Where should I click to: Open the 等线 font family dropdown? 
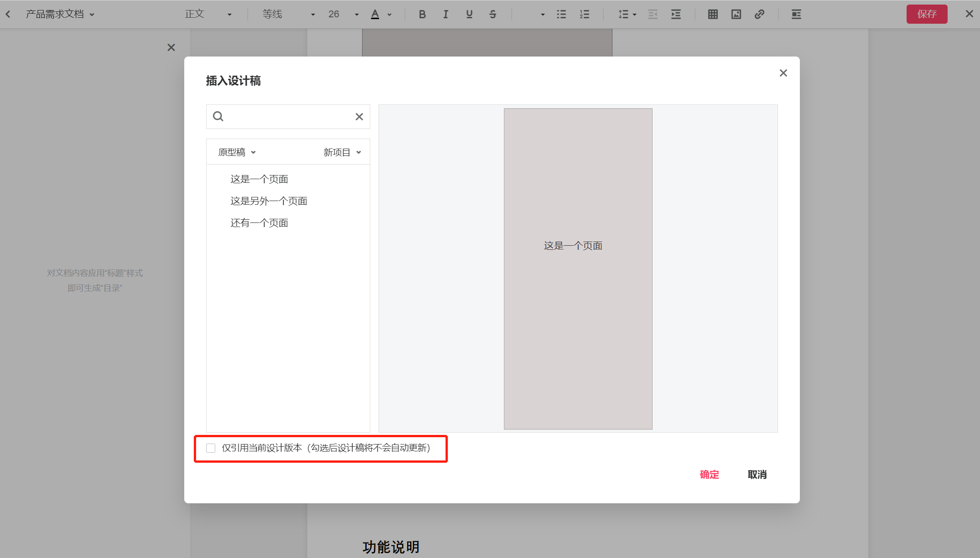click(x=288, y=14)
